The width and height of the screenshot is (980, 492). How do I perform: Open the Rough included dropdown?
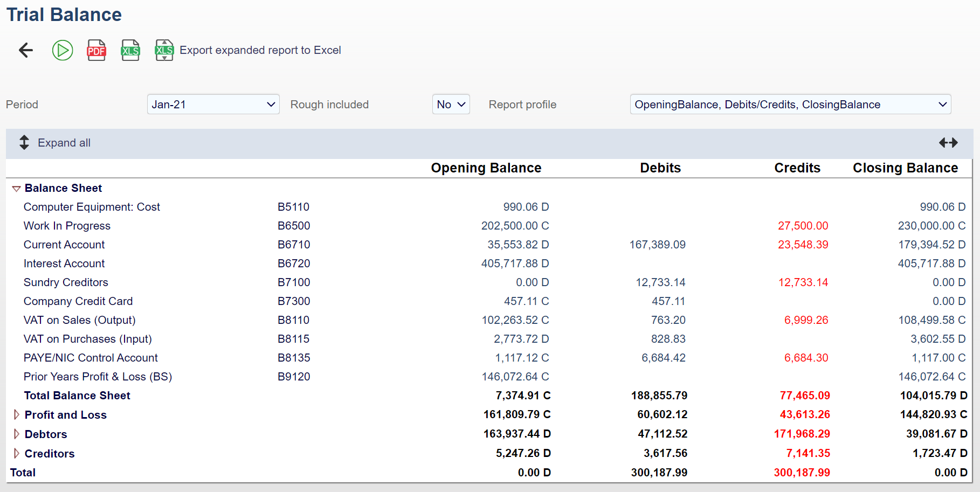click(451, 105)
